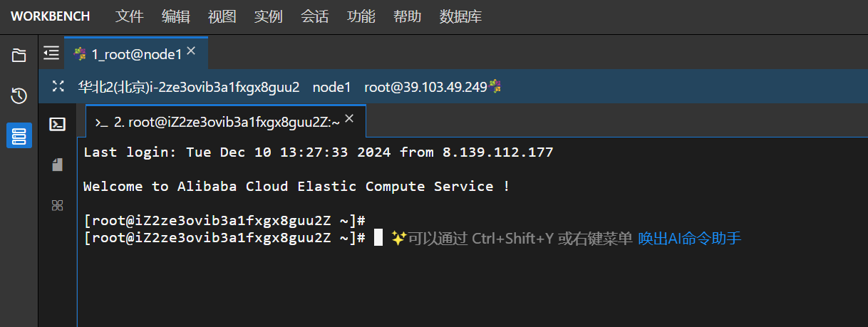This screenshot has width=868, height=327.
Task: Open the grid apps panel icon
Action: point(58,205)
